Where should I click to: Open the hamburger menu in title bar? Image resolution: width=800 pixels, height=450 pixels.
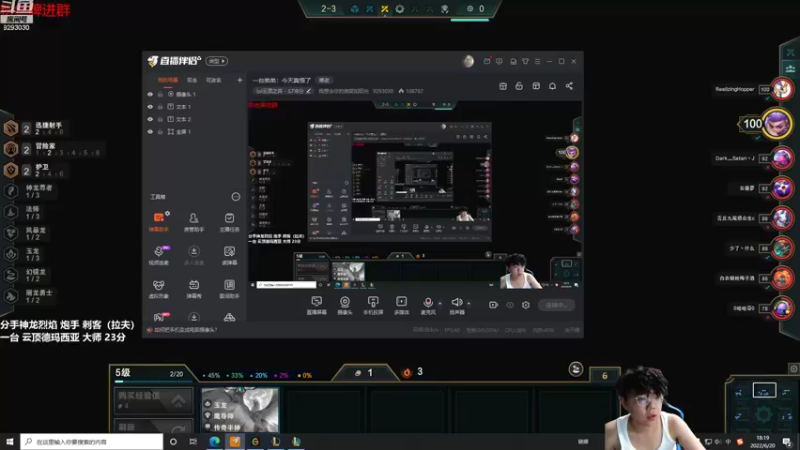(537, 61)
